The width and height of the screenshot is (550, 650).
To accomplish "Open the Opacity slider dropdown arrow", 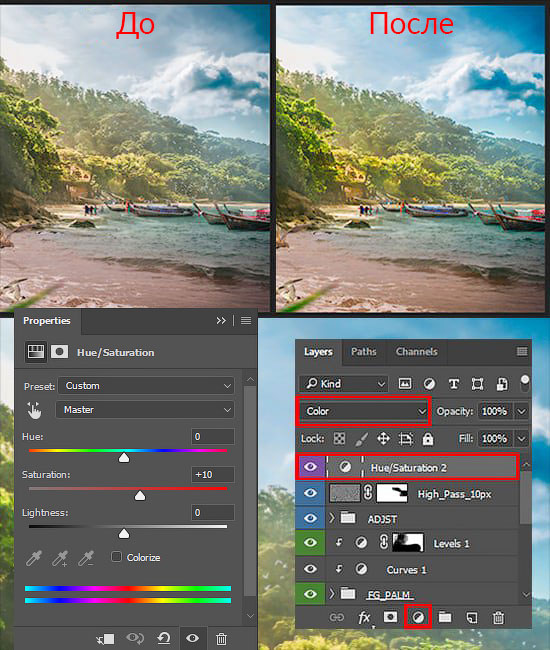I will (x=522, y=412).
